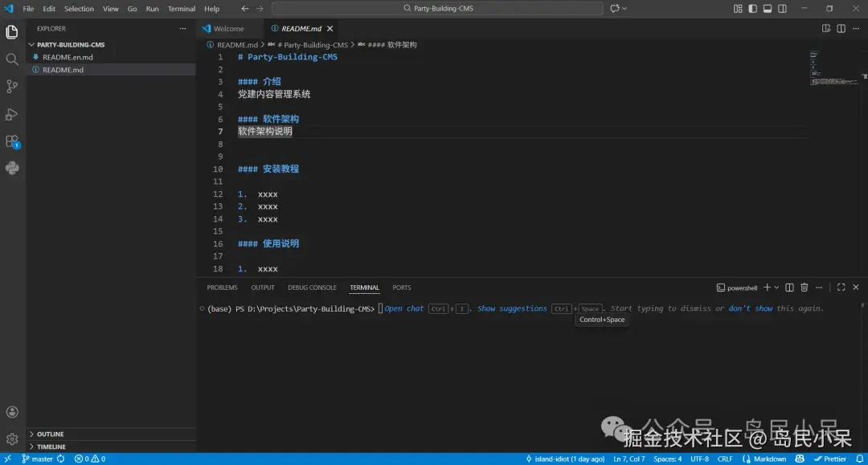
Task: Select README.md in the explorer
Action: [x=111, y=70]
